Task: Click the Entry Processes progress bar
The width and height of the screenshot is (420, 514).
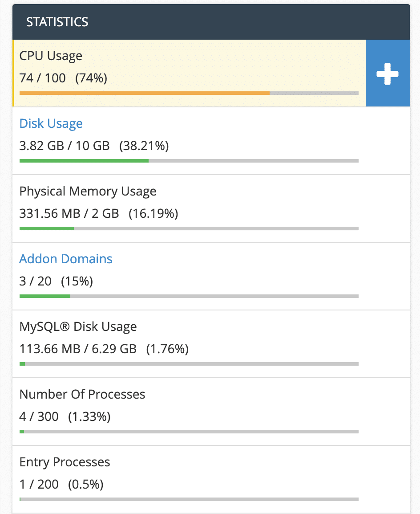Action: 189,499
